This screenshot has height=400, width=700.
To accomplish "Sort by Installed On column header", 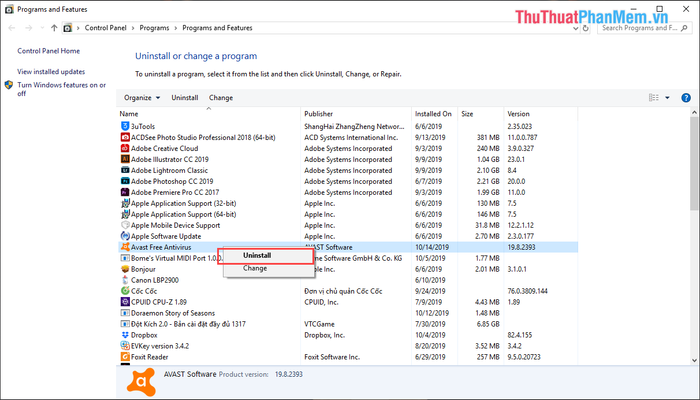I will (435, 114).
